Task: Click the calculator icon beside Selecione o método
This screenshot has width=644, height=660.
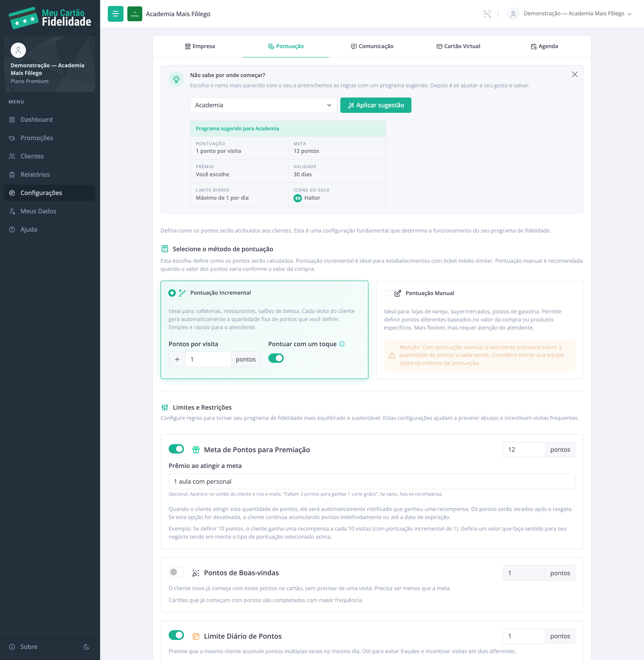Action: click(x=165, y=249)
